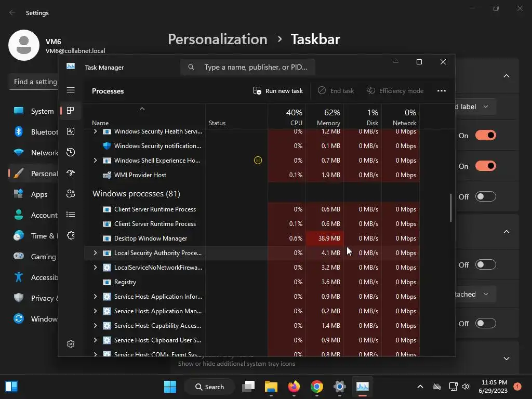
Task: Open Performance page icon in Task Manager
Action: pos(71,131)
